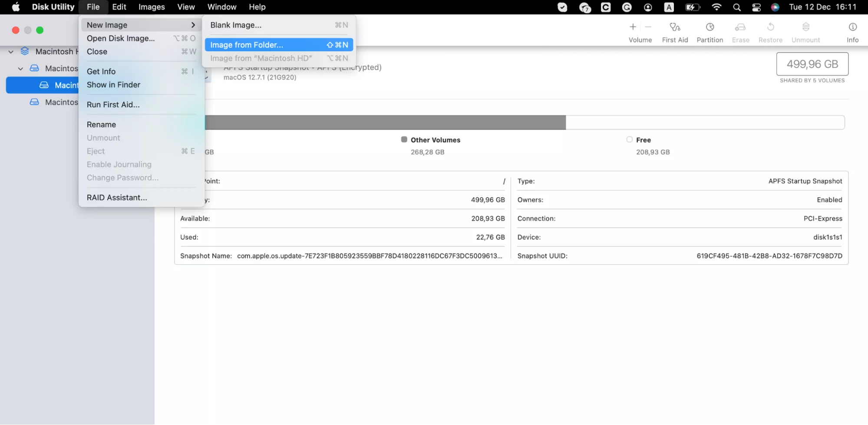Click the 499,96 GB capacity badge

click(x=812, y=64)
